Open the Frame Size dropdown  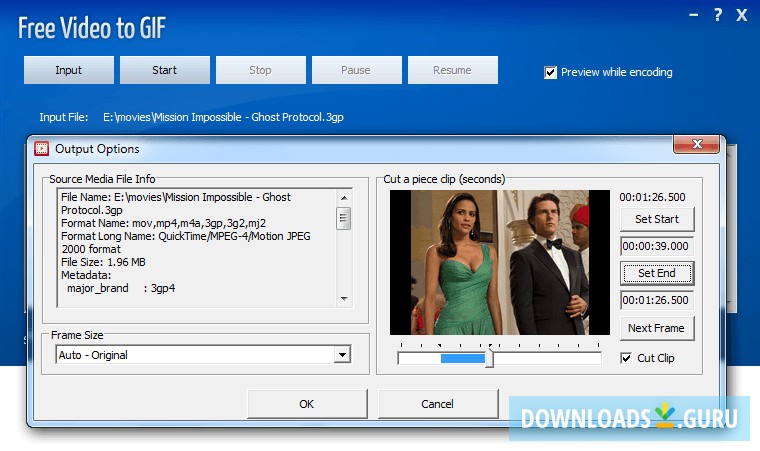click(343, 355)
